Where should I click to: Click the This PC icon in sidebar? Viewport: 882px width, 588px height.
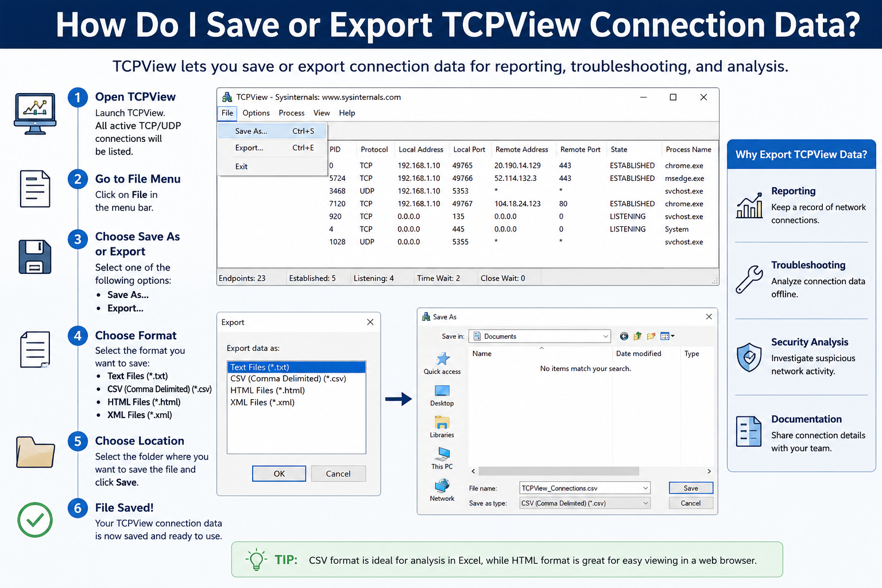(442, 454)
